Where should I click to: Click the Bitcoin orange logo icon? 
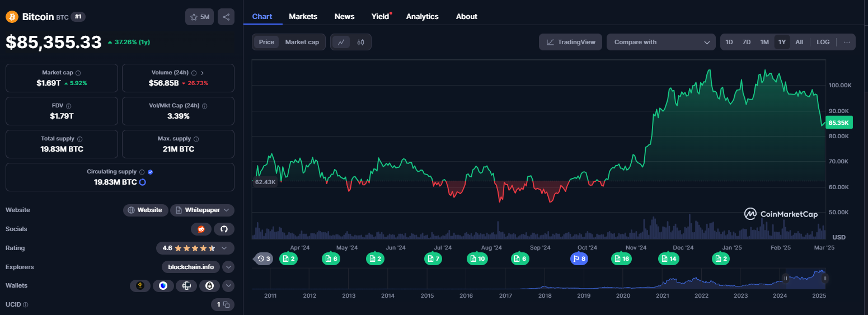click(x=12, y=17)
